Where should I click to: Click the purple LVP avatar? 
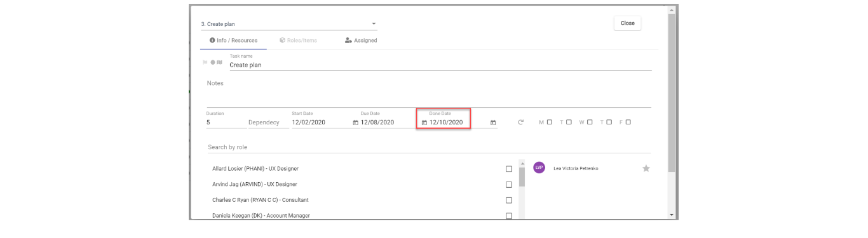pos(539,168)
